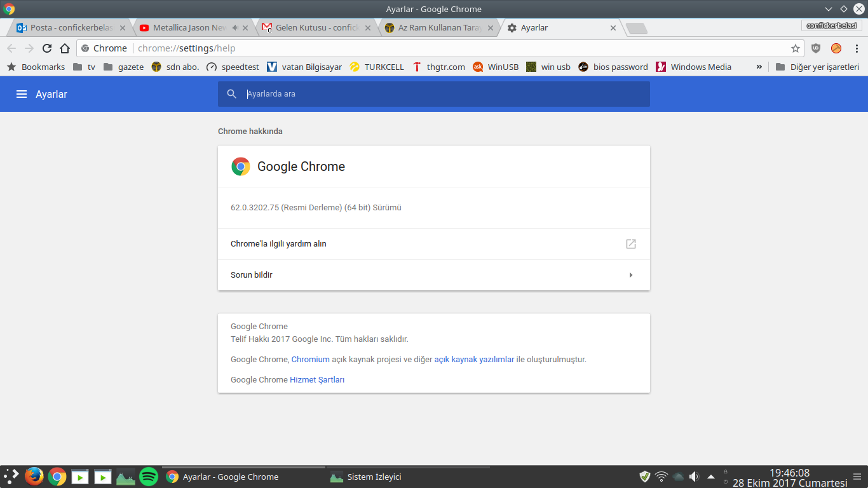Image resolution: width=868 pixels, height=488 pixels.
Task: Open the thgtr.com bookmark
Action: 438,67
